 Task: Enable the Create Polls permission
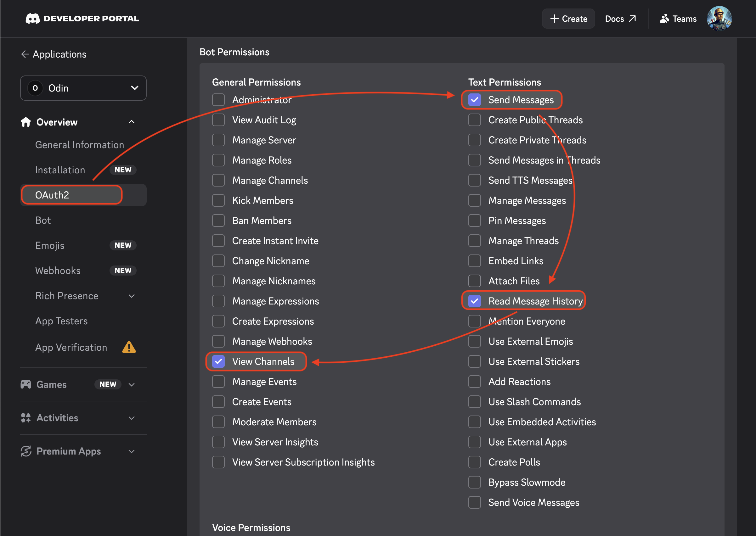tap(474, 462)
